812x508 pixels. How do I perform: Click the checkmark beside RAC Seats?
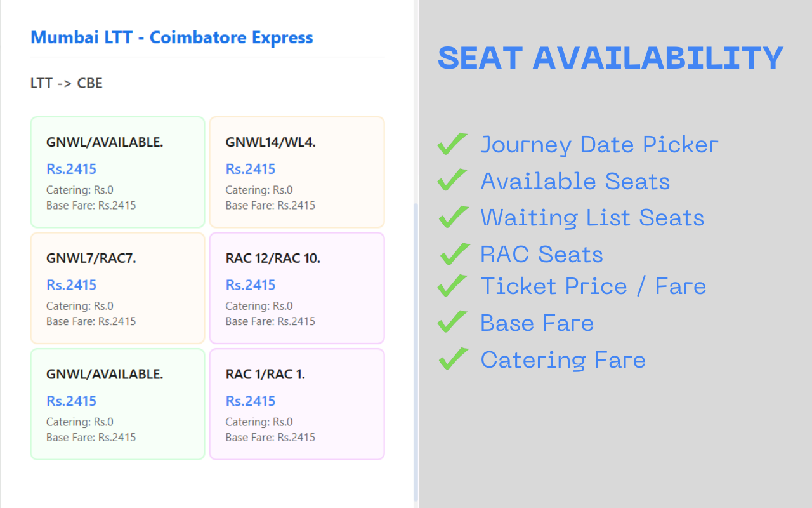click(x=452, y=254)
